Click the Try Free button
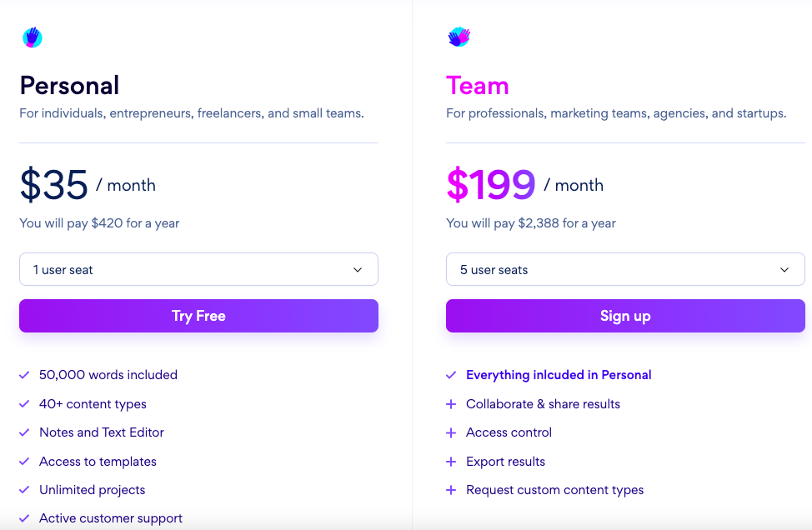 coord(199,316)
